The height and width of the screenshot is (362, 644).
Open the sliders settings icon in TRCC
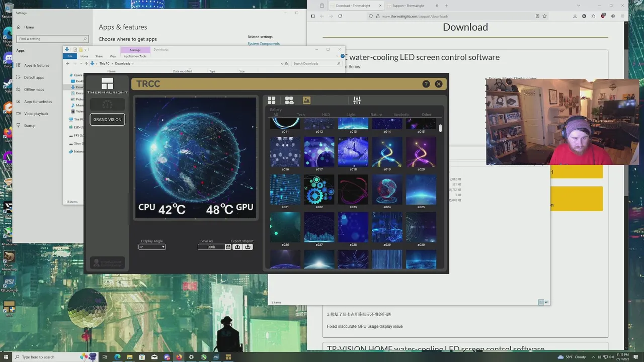pyautogui.click(x=357, y=101)
